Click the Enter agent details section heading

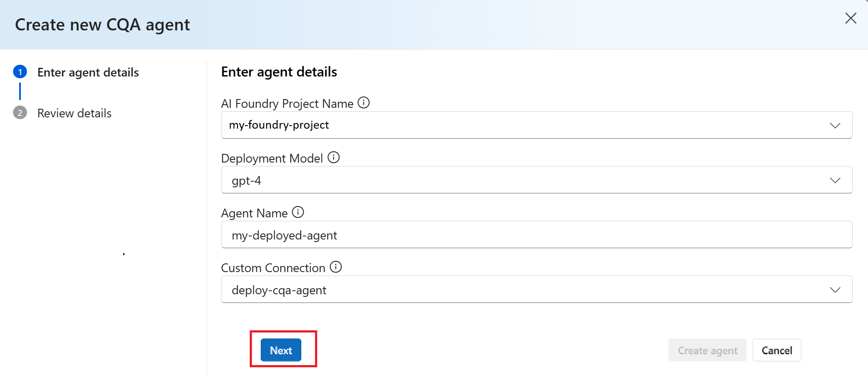coord(279,72)
